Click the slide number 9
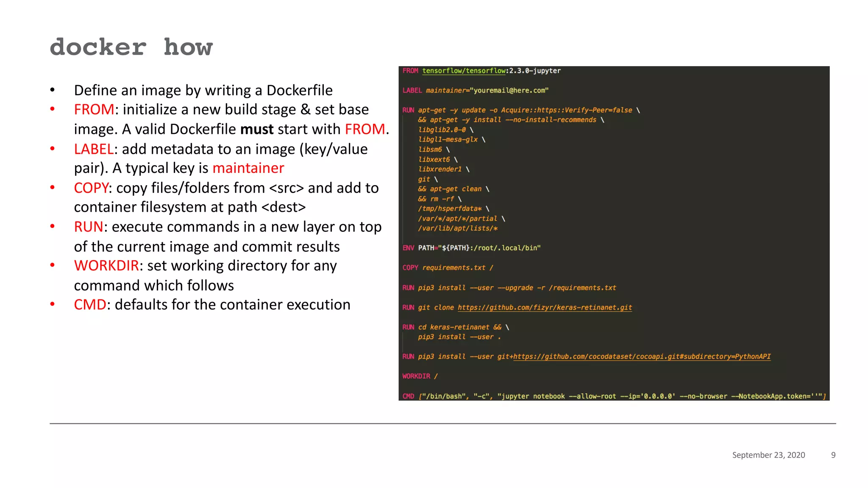The image size is (868, 488). point(833,455)
